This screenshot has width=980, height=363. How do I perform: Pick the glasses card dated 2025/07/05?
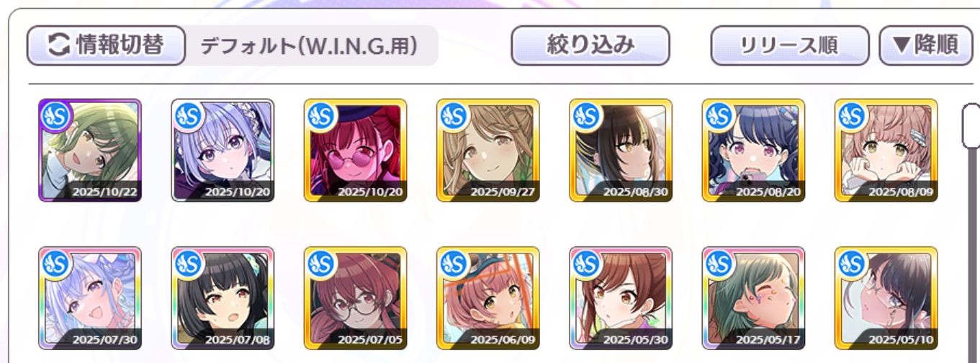(355, 298)
